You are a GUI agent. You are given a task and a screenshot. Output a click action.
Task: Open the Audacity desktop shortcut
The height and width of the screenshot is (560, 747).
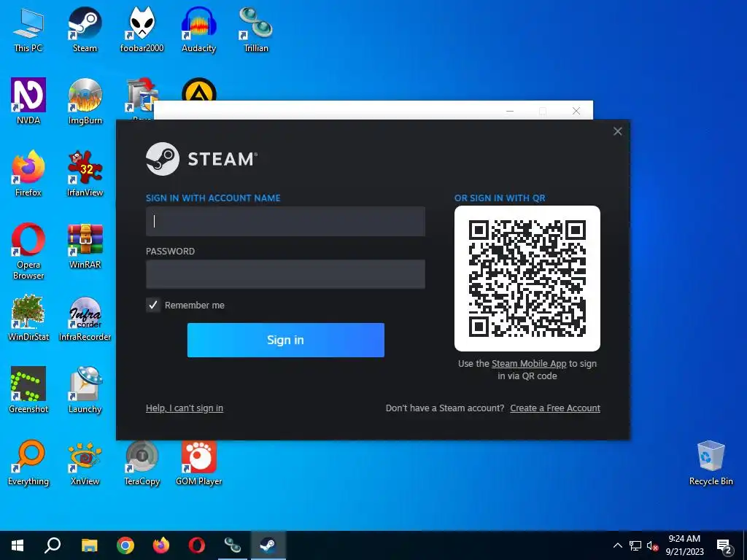pos(198,29)
